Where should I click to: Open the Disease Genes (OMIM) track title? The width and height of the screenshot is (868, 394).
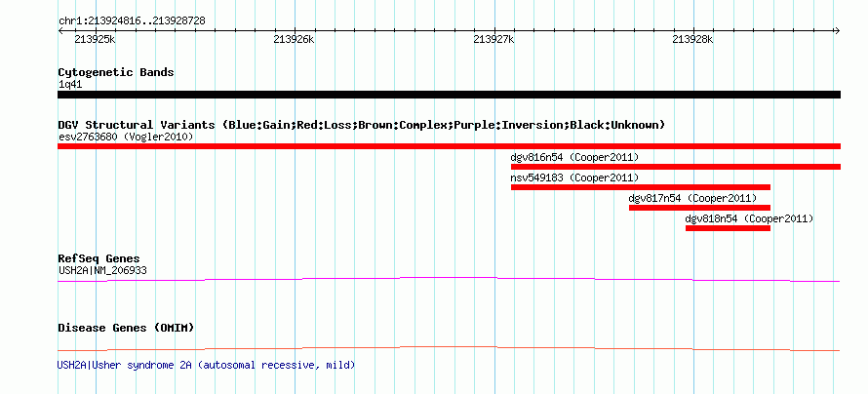126,328
